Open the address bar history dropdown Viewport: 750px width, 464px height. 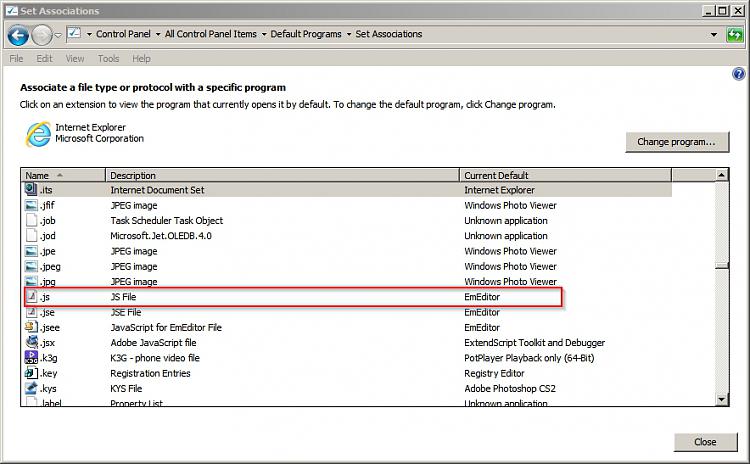click(x=714, y=34)
